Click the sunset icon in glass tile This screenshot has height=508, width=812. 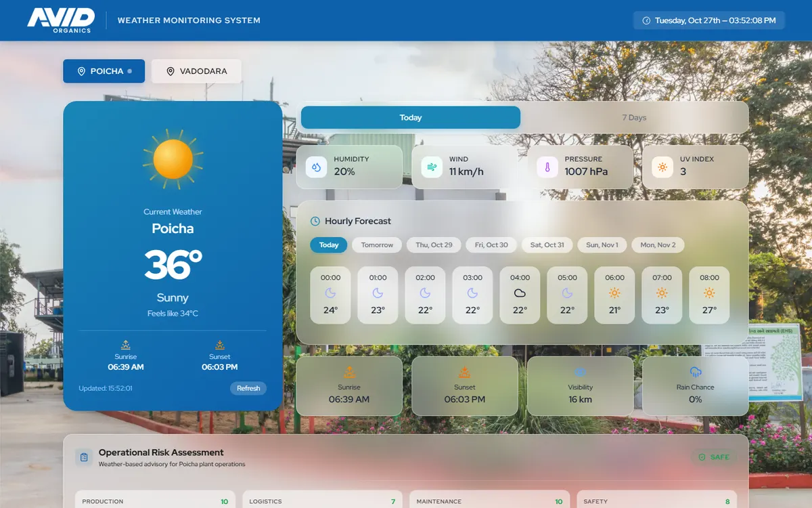tap(465, 372)
